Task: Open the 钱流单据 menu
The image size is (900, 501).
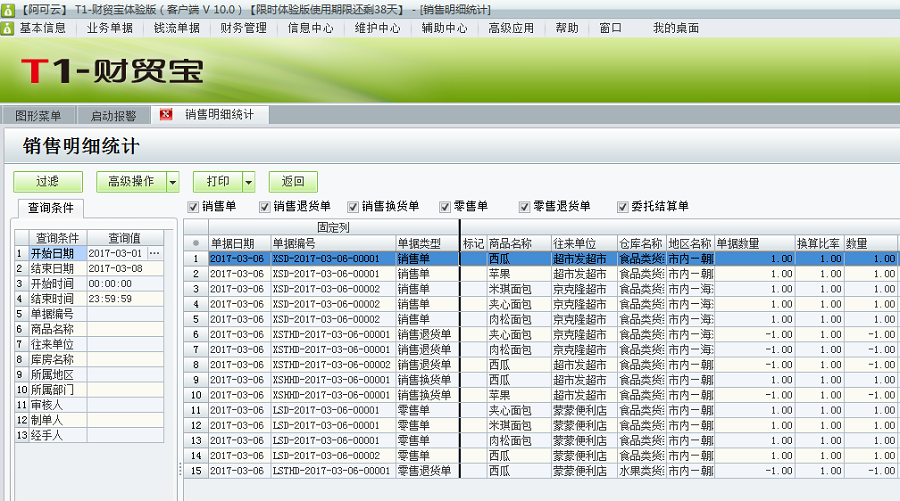Action: 177,28
